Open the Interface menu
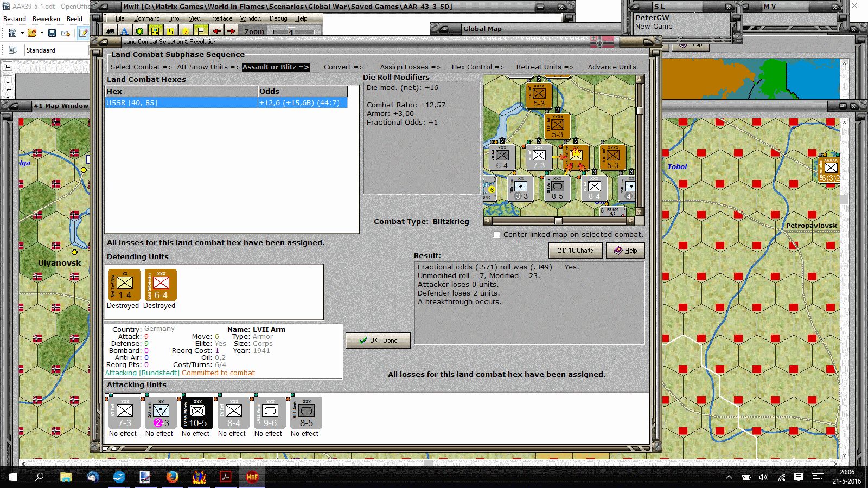The image size is (868, 488). click(221, 18)
